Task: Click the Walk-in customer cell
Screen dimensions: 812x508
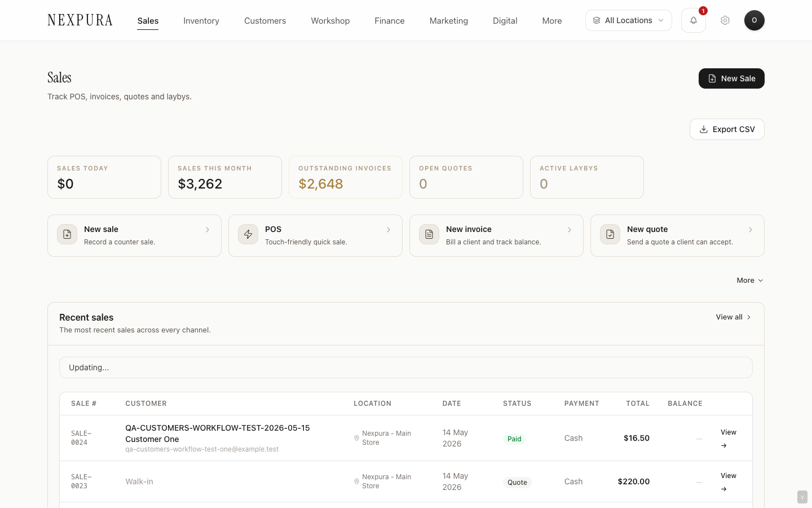Action: pos(139,481)
